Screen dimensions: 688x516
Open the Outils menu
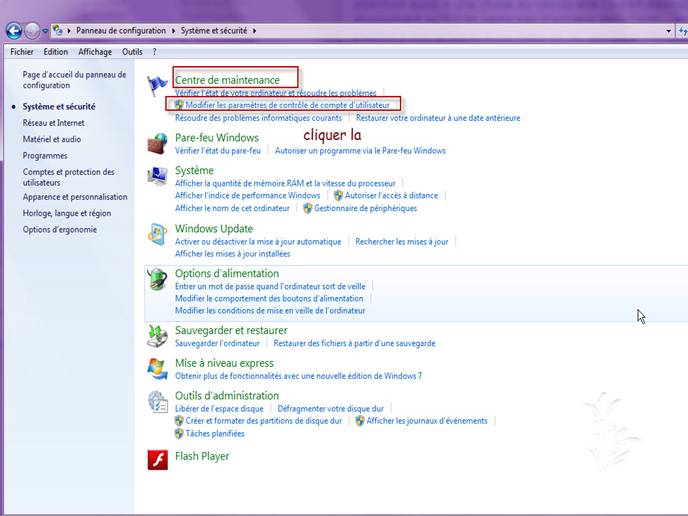click(132, 52)
